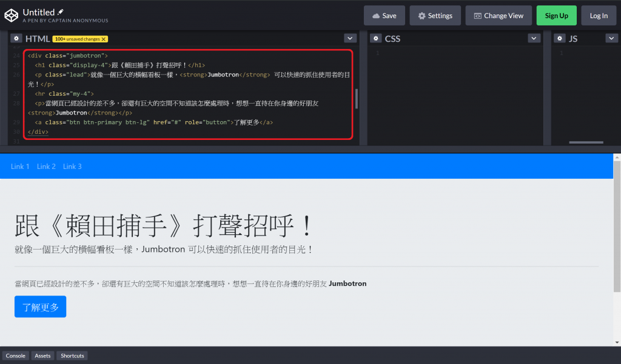
Task: Click the hr class my-4 code line
Action: click(64, 94)
